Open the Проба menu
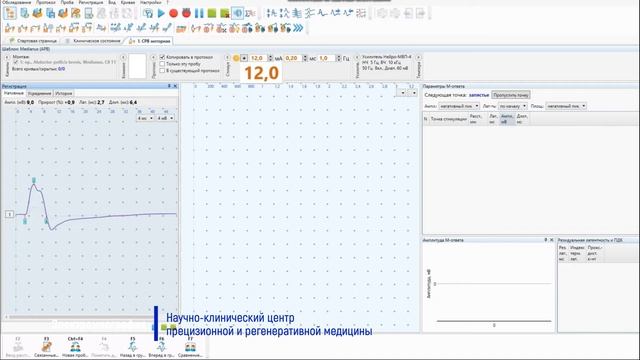 coord(67,2)
